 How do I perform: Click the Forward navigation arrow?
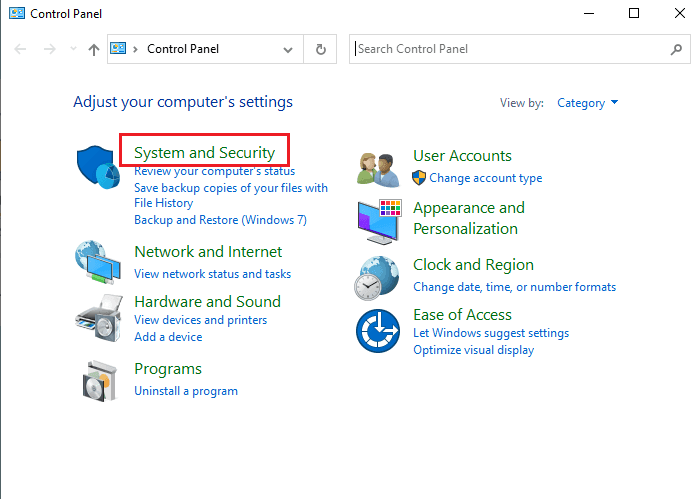(x=50, y=49)
